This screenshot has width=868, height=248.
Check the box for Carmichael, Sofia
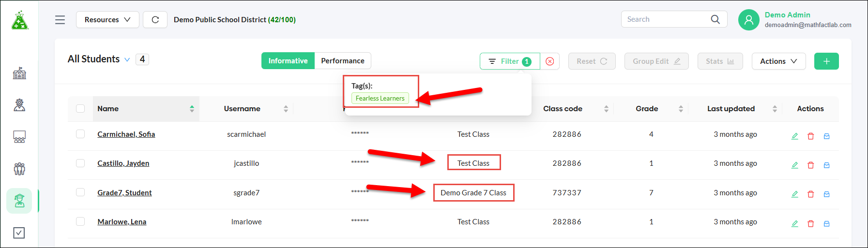coord(80,134)
